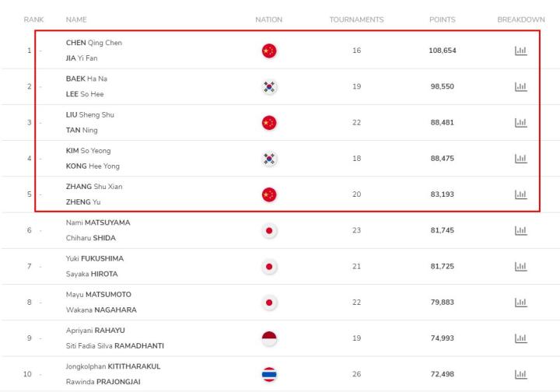
Task: Click the China flag in rank 1 row
Action: (269, 51)
